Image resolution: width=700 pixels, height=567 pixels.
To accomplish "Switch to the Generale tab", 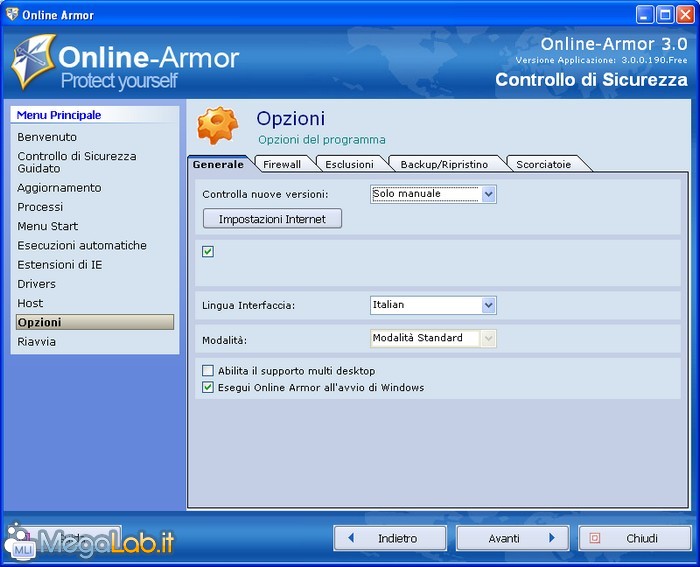I will pyautogui.click(x=218, y=164).
